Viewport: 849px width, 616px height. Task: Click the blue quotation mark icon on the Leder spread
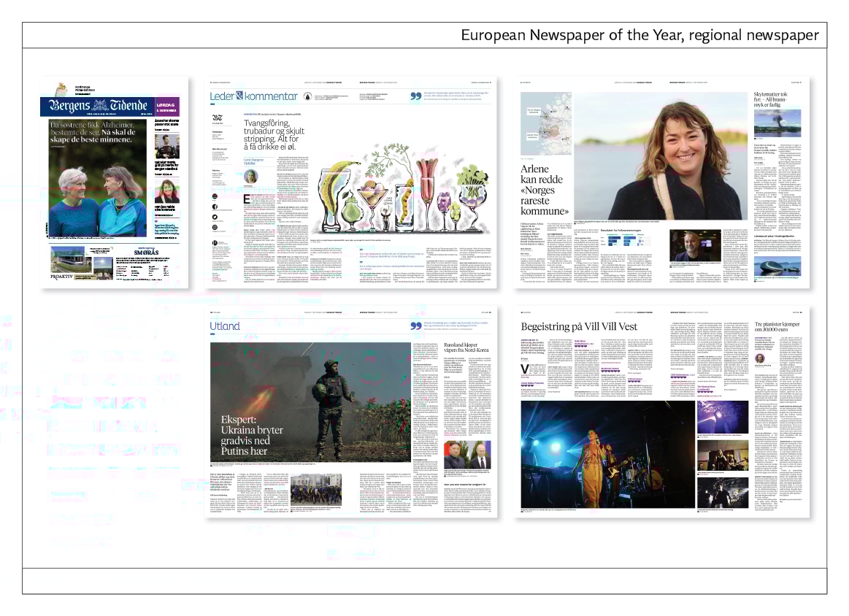tap(415, 96)
